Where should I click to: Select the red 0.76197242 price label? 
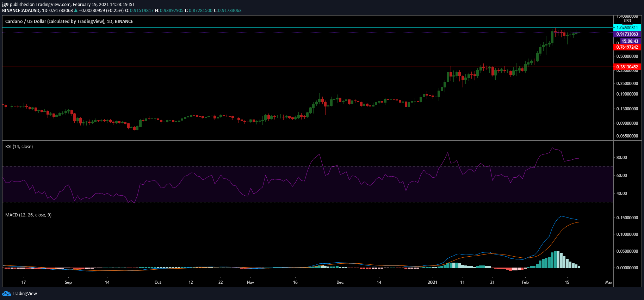point(627,47)
